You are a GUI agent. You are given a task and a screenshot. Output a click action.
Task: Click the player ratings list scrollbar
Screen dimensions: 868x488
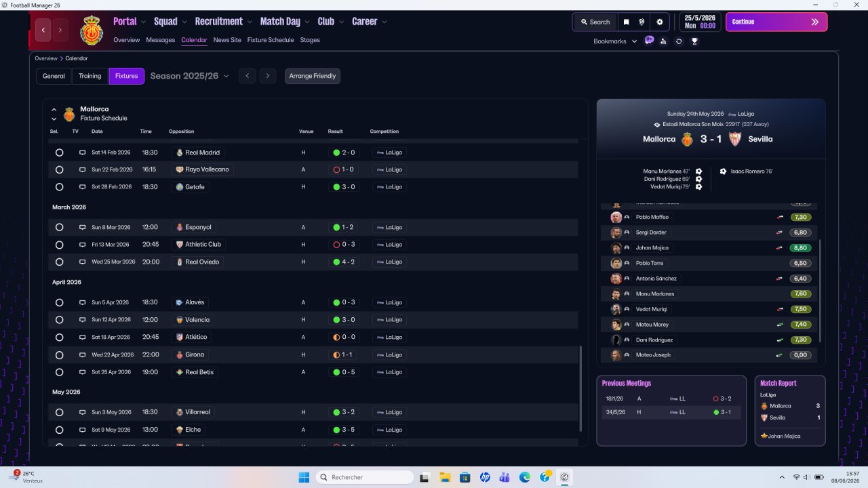(x=821, y=291)
